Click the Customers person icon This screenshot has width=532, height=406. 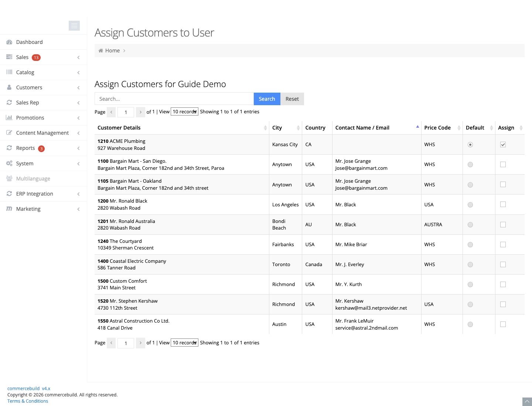click(9, 87)
